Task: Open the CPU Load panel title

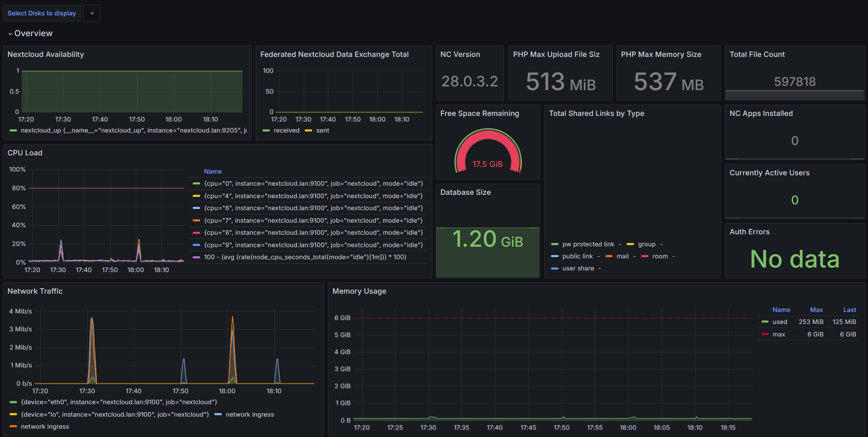Action: 25,153
